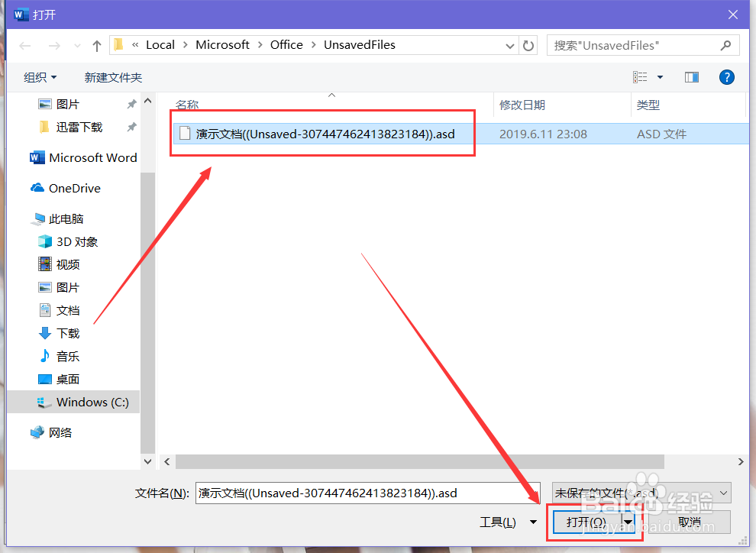This screenshot has height=553, width=756.
Task: Click the refresh icon beside the address bar
Action: 528,45
